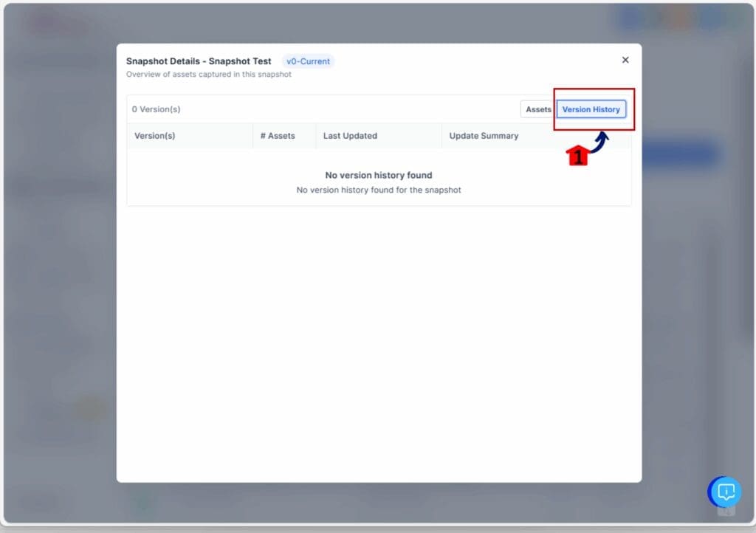Switch to the Assets tab

tap(538, 109)
